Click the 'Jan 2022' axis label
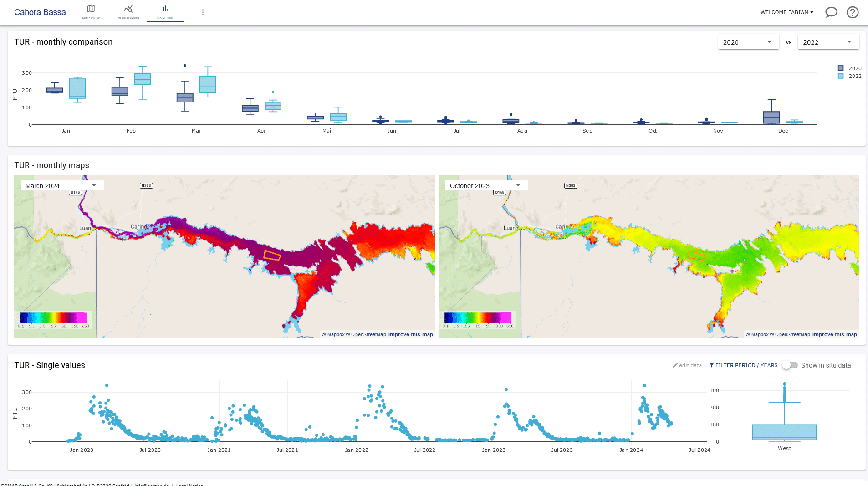This screenshot has width=868, height=486. pos(357,450)
